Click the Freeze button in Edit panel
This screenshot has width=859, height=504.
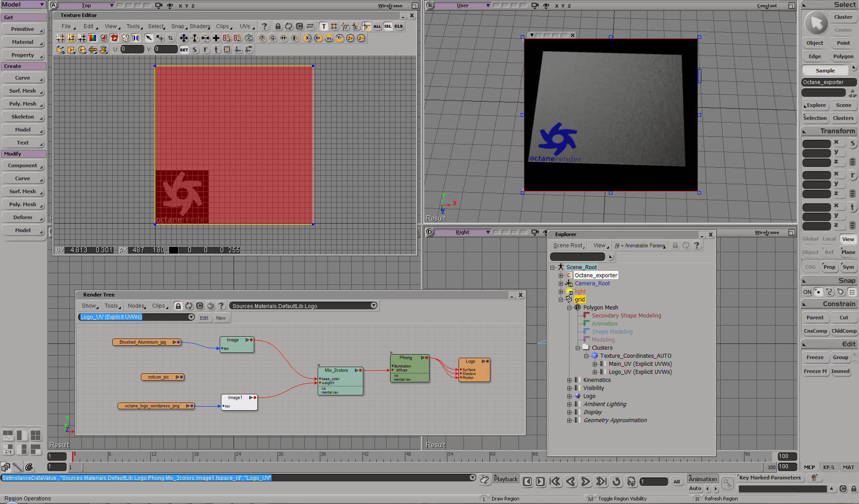pyautogui.click(x=815, y=357)
